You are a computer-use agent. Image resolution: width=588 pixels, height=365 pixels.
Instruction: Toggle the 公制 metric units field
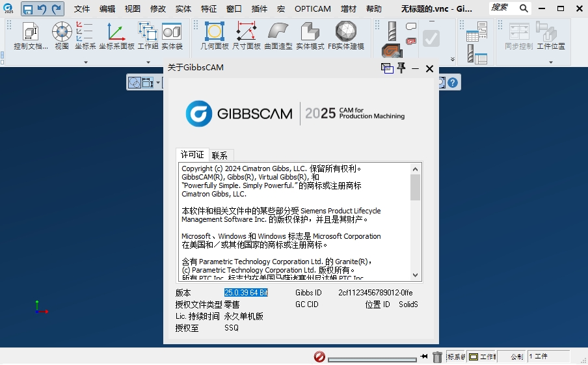(516, 357)
